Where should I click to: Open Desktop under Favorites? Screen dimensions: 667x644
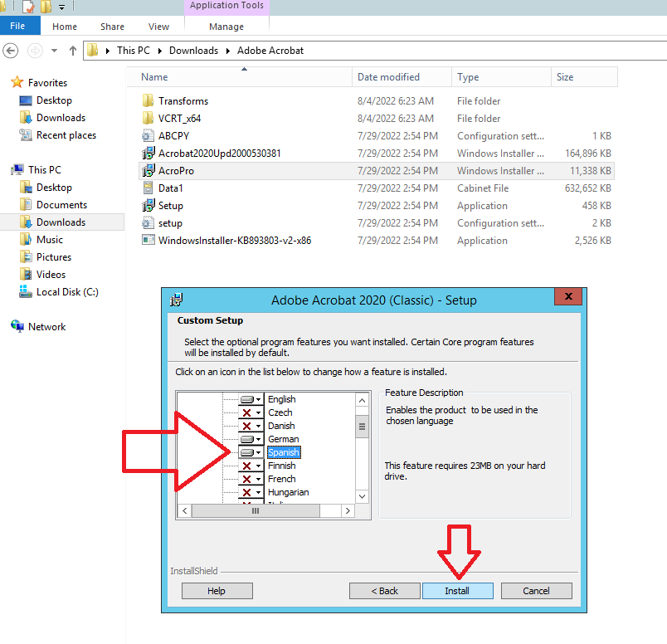[x=54, y=100]
